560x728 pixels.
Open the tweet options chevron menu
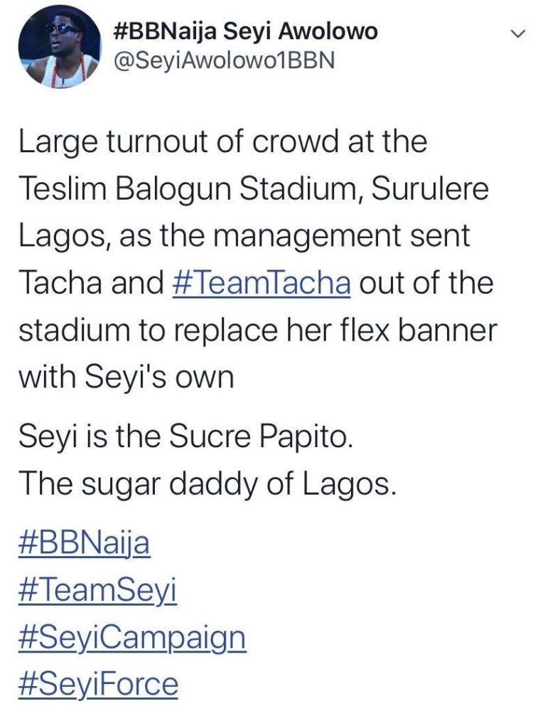coord(519,33)
